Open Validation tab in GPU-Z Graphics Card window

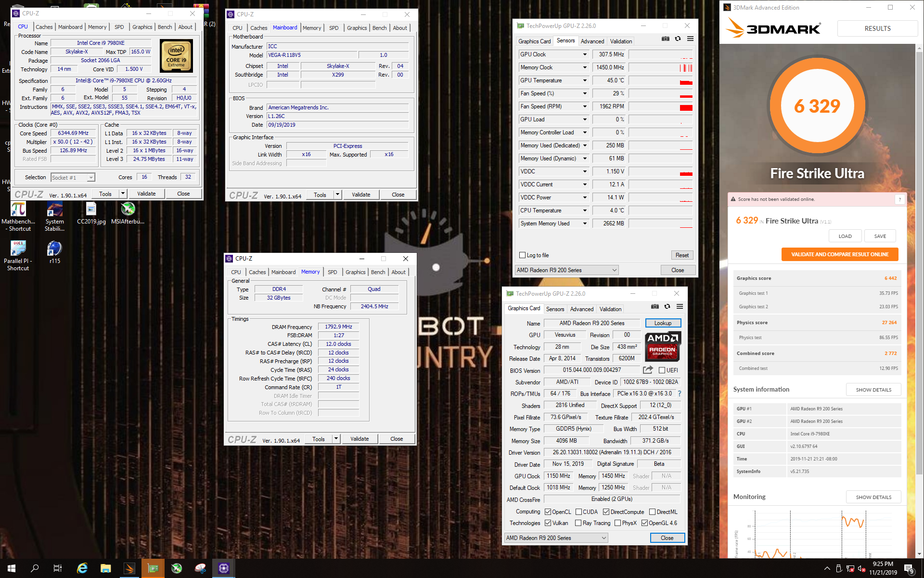(610, 309)
